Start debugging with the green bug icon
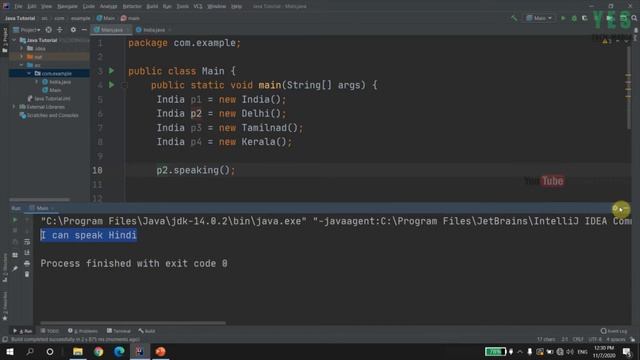This screenshot has height=360, width=640. point(574,18)
